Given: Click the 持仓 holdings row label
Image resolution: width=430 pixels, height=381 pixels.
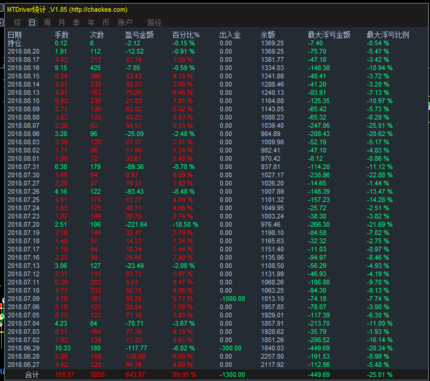Looking at the screenshot, I should (15, 43).
